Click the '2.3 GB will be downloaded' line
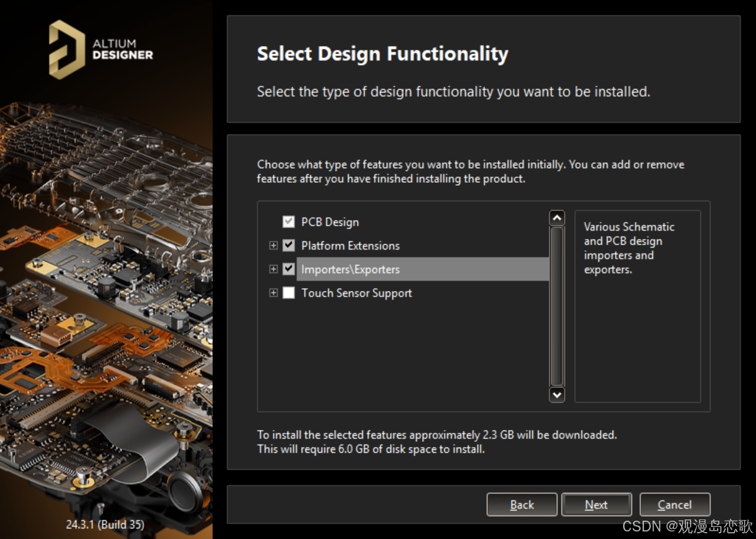The image size is (756, 539). click(x=437, y=435)
